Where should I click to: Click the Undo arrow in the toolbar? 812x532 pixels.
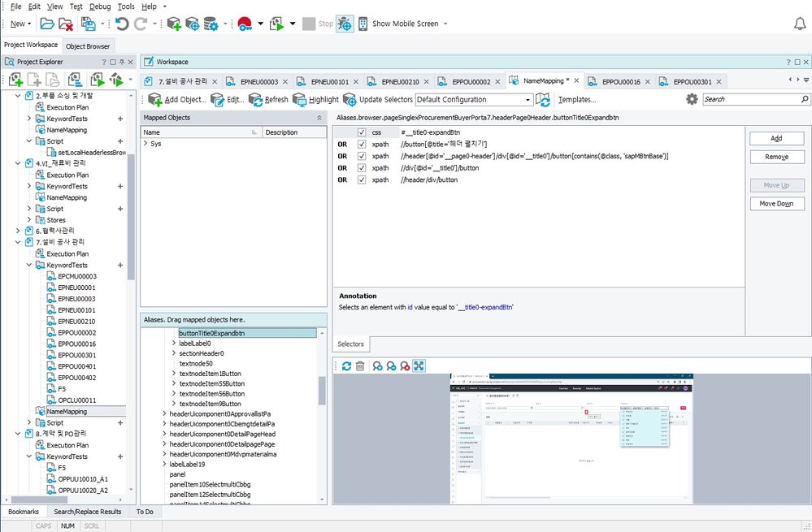point(122,24)
